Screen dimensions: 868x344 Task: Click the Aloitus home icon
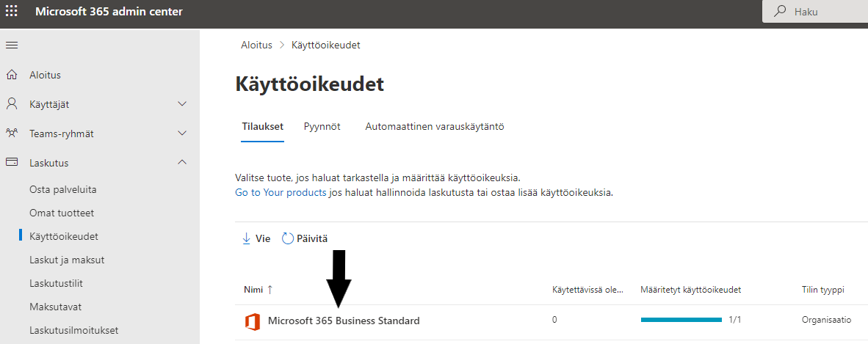coord(12,75)
